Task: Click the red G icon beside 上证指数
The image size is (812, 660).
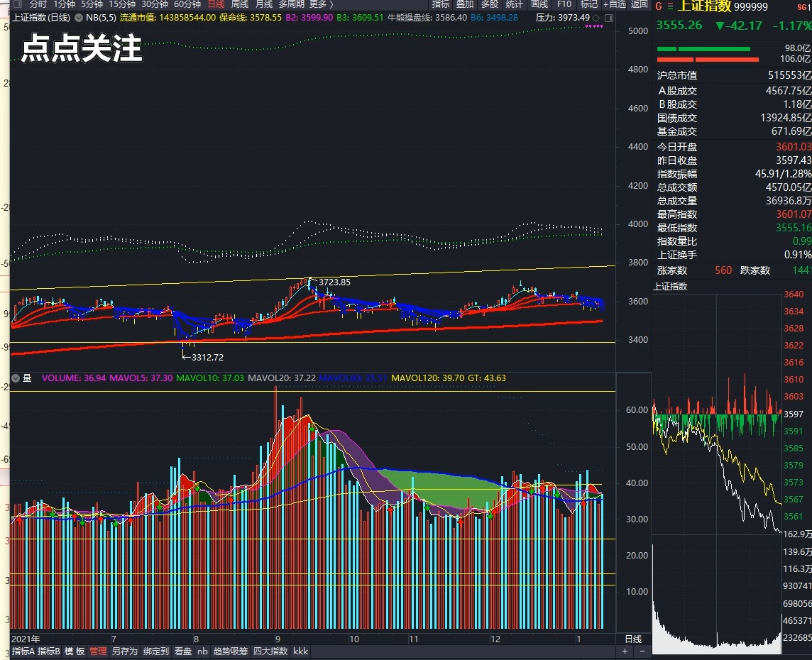Action: 658,6
